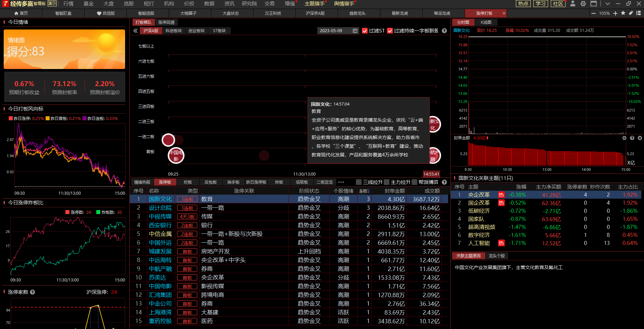Open the 情绪热股 tab

pos(142,182)
